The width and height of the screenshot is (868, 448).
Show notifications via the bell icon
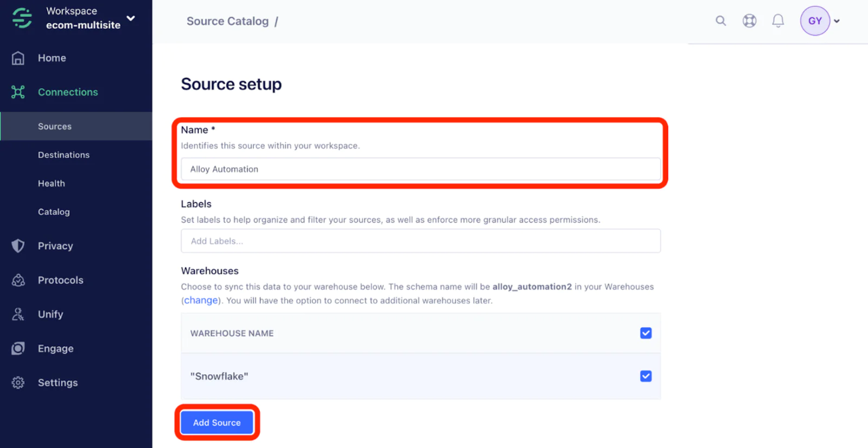(x=778, y=21)
